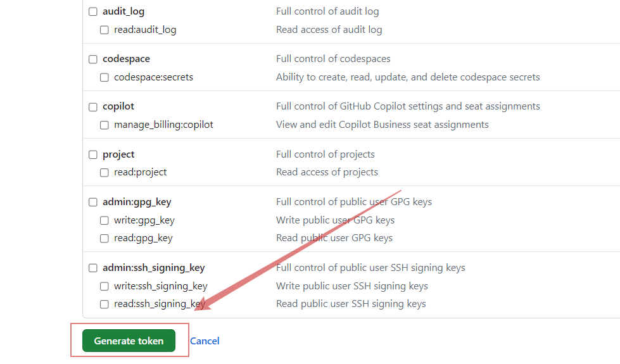Click 'Write public user SSH signing keys' text

pos(352,286)
